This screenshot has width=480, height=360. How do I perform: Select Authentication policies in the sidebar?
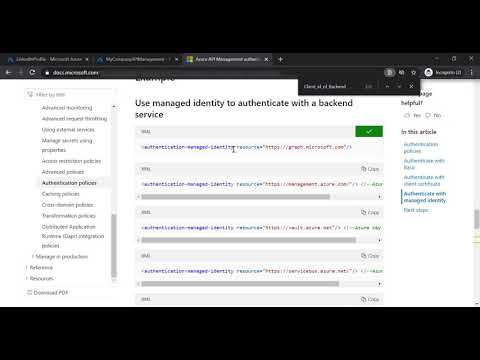coord(69,183)
